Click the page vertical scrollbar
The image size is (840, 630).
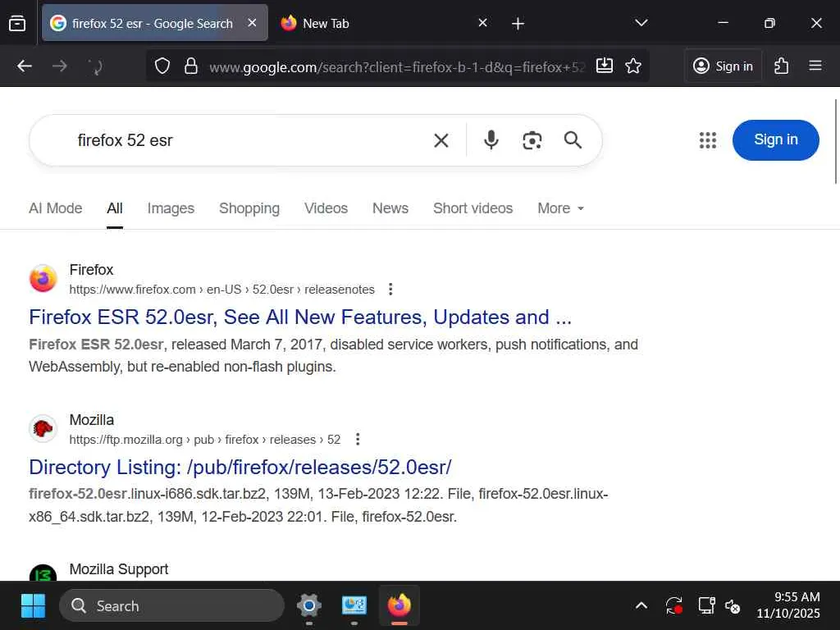tap(836, 141)
